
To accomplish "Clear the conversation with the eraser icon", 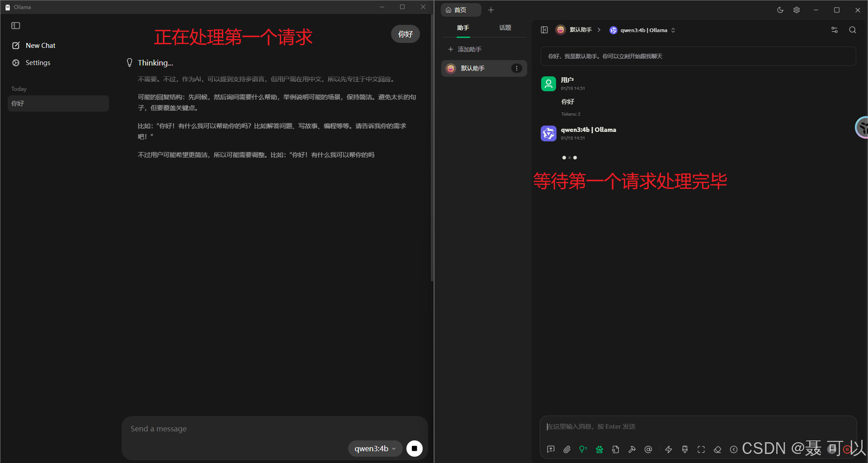I will tap(717, 449).
